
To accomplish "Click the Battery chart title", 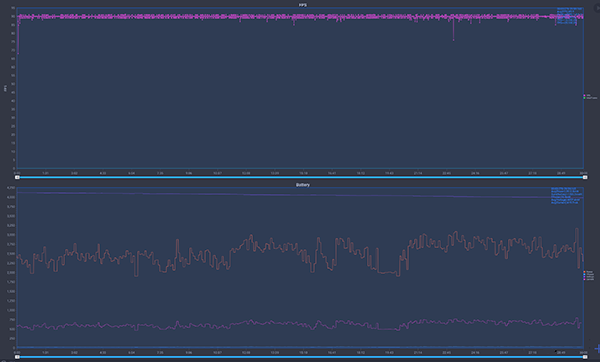I will click(x=303, y=185).
